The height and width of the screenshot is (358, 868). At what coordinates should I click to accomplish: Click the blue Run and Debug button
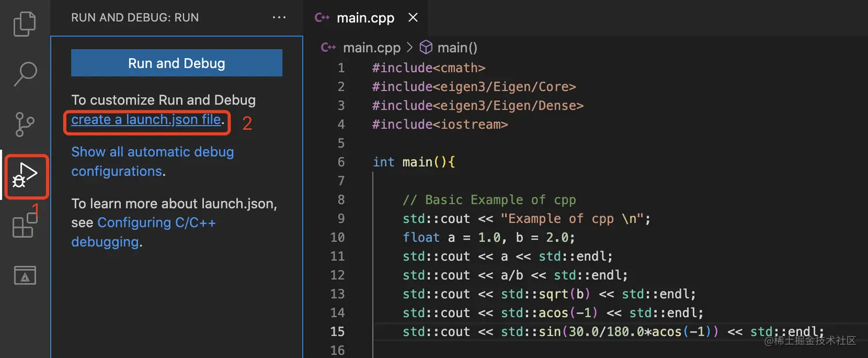pyautogui.click(x=177, y=63)
